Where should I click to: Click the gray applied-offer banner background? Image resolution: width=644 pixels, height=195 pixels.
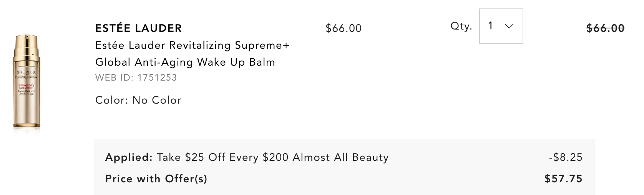(x=344, y=167)
